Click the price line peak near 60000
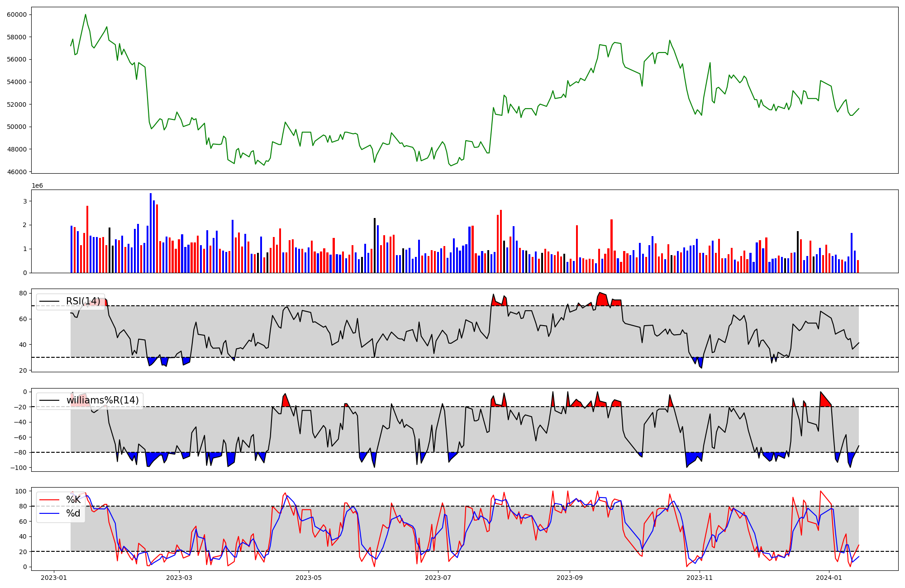Viewport: 905px width, 588px height. tap(86, 14)
